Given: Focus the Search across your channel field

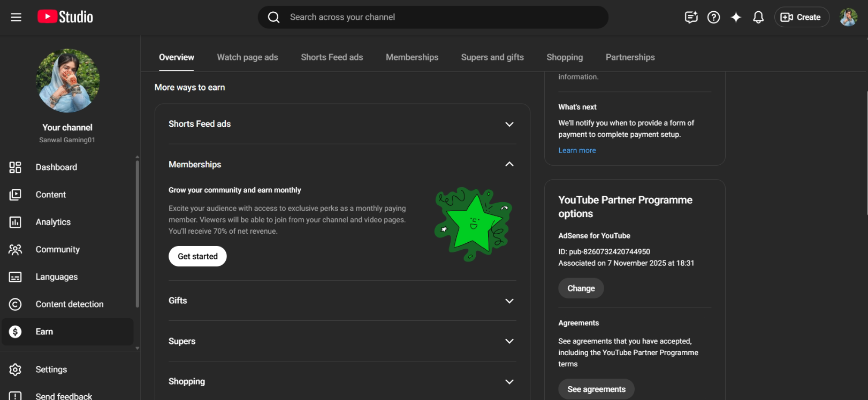Looking at the screenshot, I should (433, 17).
